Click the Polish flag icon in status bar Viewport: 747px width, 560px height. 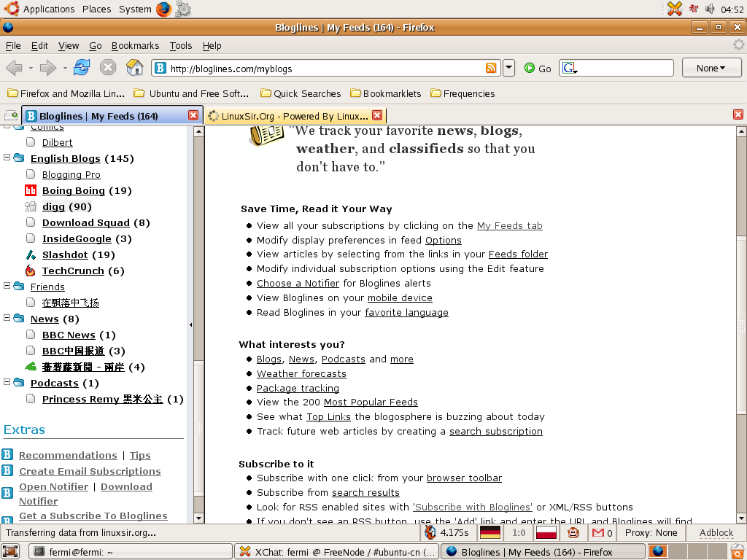coord(546,532)
